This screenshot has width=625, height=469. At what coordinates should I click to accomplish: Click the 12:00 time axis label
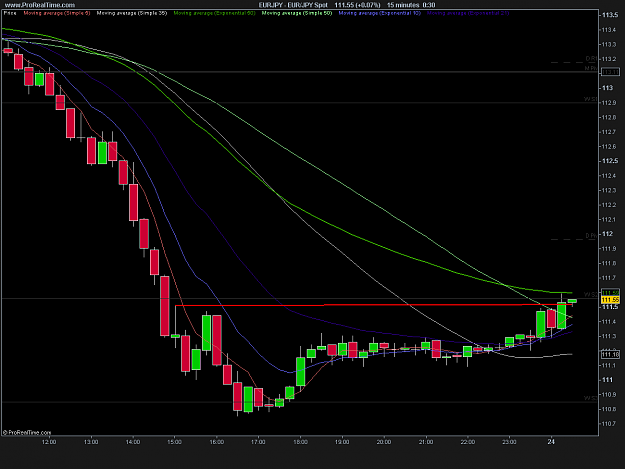[x=49, y=442]
